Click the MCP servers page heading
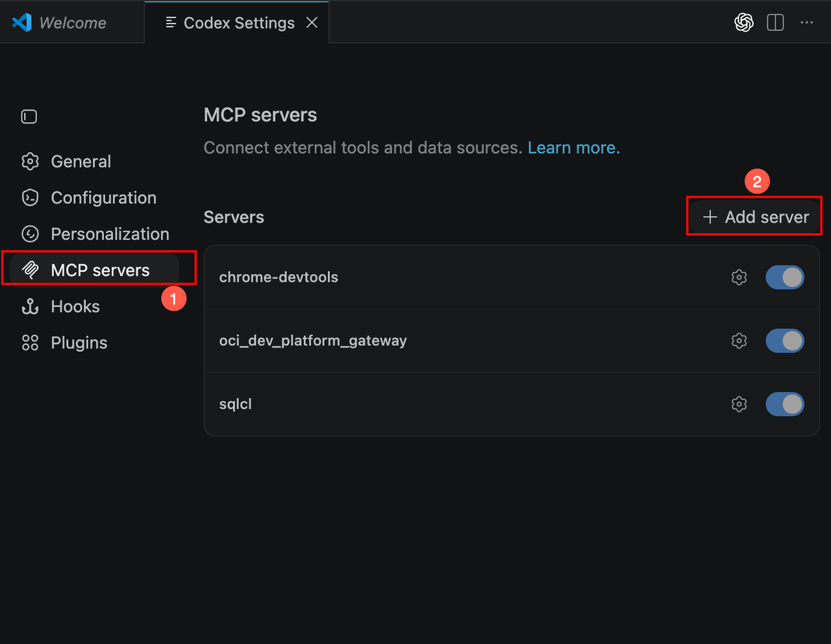 point(260,115)
